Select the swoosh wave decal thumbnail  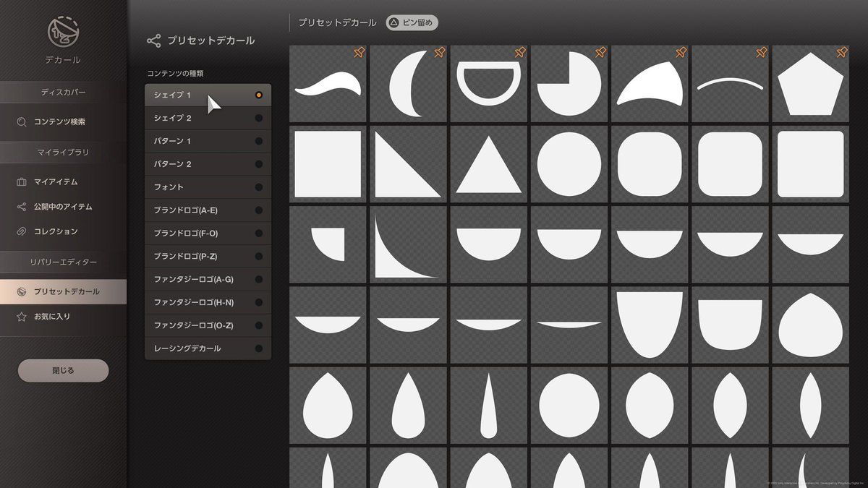pos(328,84)
